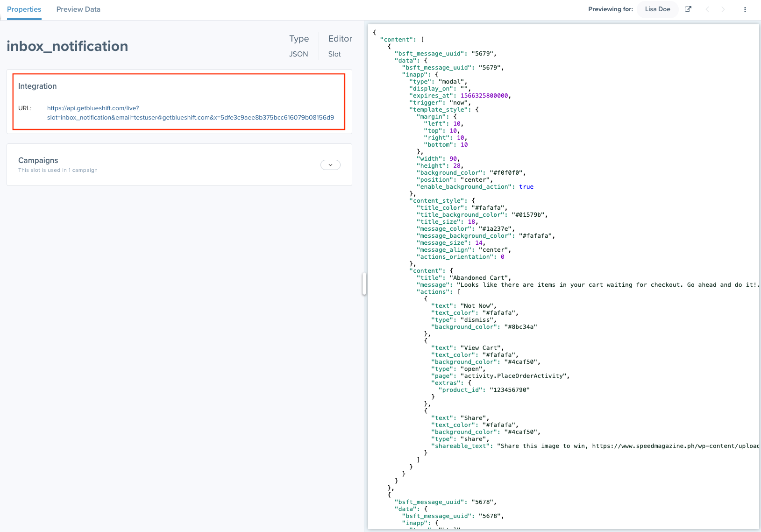Open the vertical ellipsis more options menu
The height and width of the screenshot is (532, 761).
coord(745,9)
